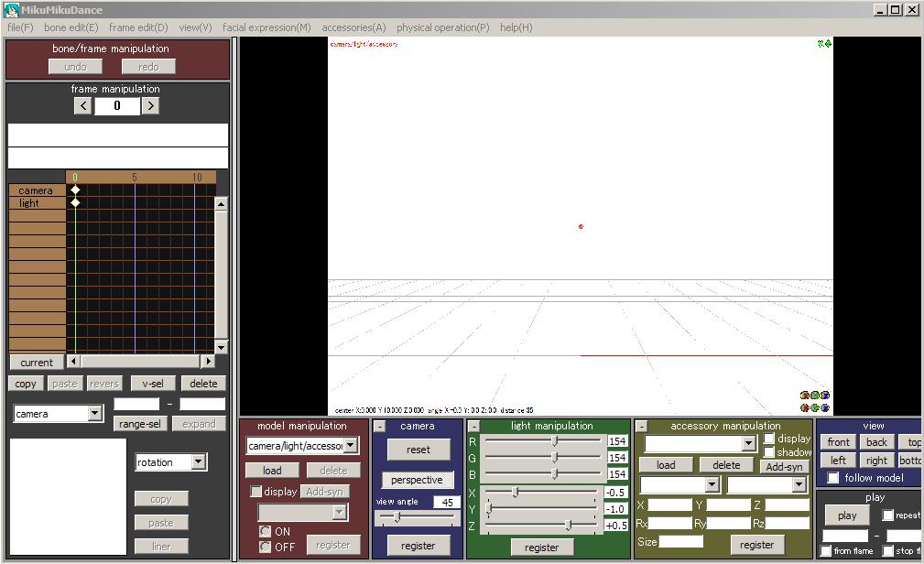The image size is (924, 564).
Task: Go to previous frame with left arrow
Action: click(x=83, y=106)
